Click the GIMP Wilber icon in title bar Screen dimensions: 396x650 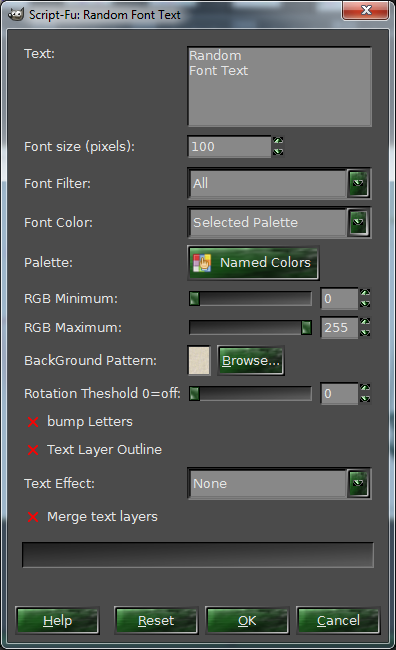tap(16, 15)
